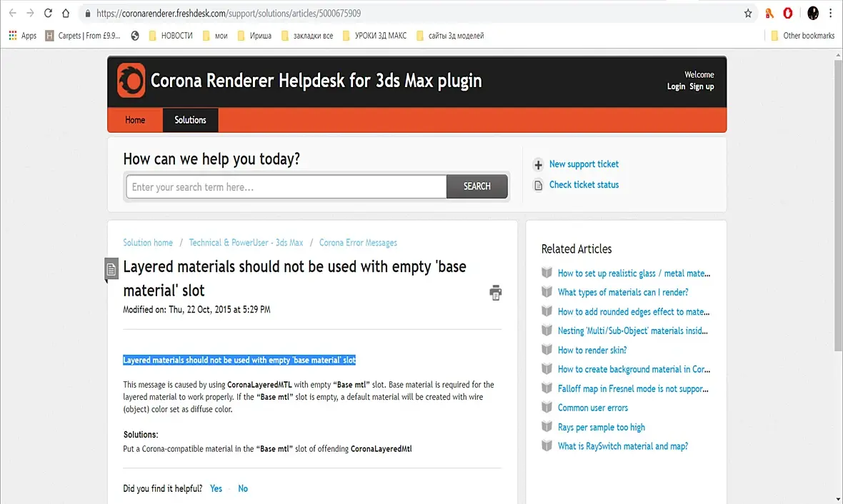
Task: Open 'Falloff map in Fresnel mode' article
Action: (633, 388)
